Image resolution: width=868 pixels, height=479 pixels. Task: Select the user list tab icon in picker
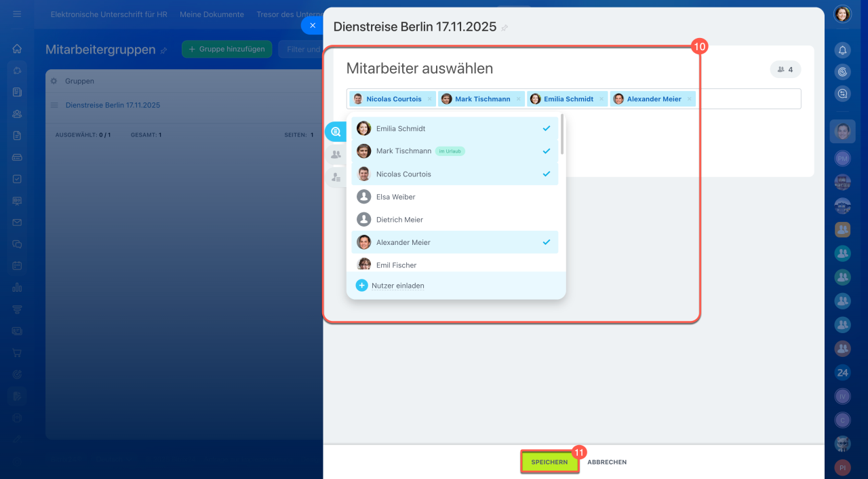[336, 178]
